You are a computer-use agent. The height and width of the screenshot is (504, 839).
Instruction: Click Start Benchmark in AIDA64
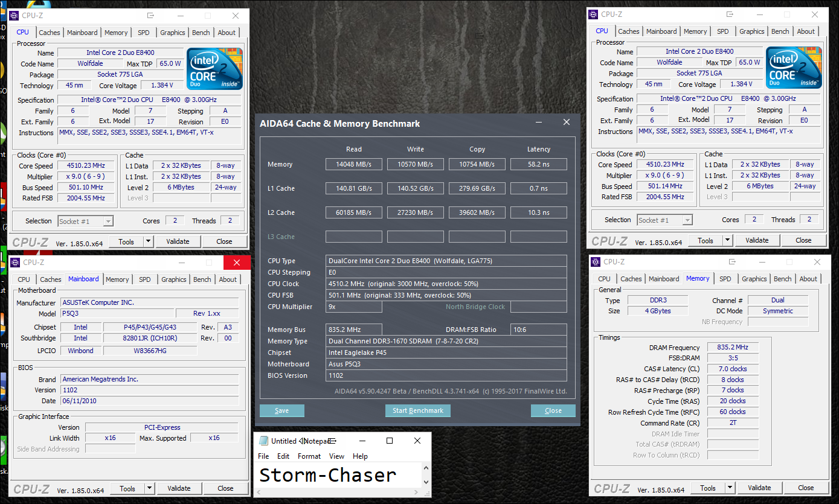418,410
